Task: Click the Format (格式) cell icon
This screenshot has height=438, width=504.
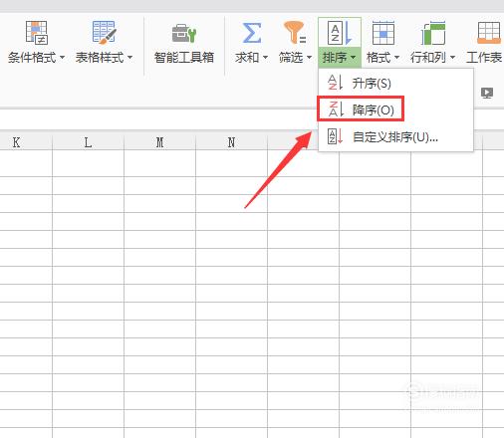Action: [x=383, y=33]
